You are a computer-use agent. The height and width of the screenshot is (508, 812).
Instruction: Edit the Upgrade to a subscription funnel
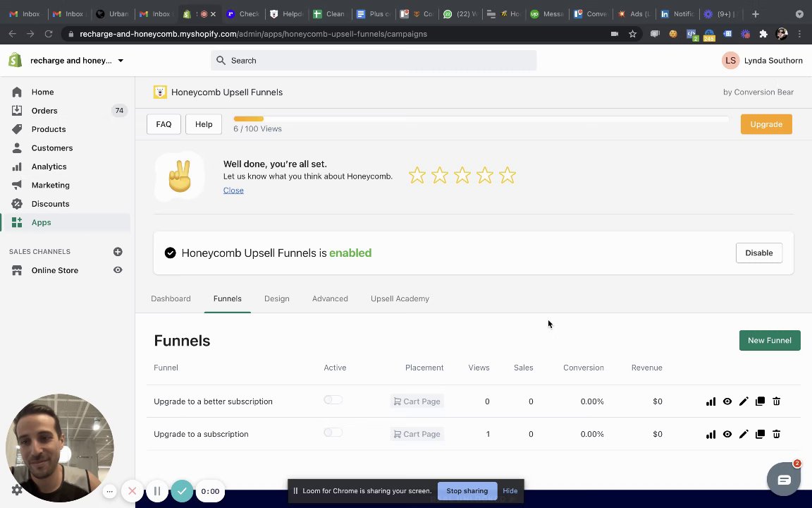click(744, 434)
